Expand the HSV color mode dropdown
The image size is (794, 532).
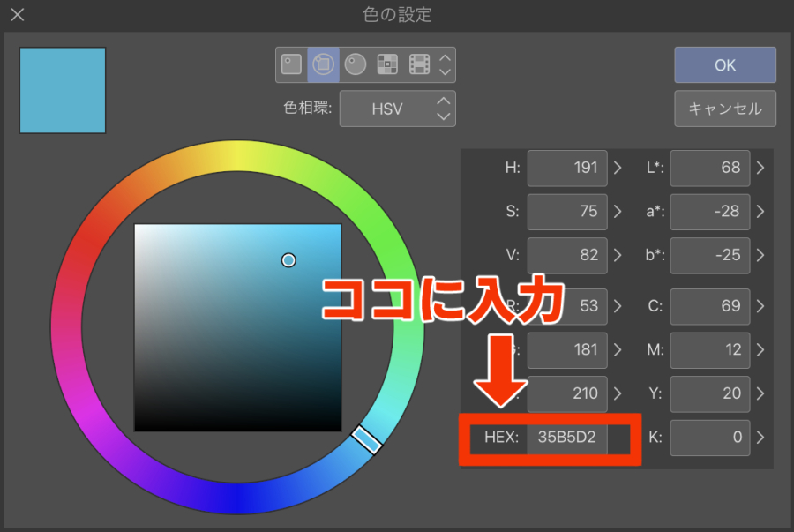pyautogui.click(x=398, y=108)
